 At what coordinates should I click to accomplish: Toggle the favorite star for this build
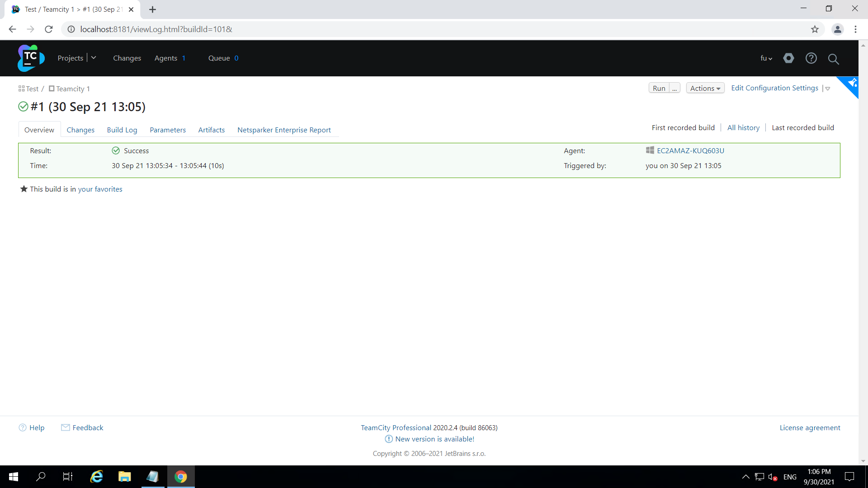pos(24,189)
